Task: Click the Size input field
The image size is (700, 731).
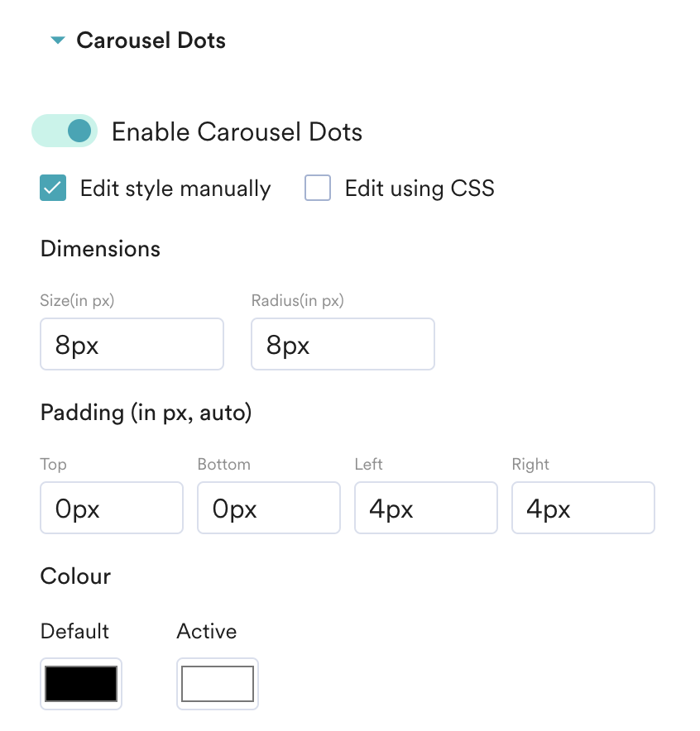Action: 132,344
